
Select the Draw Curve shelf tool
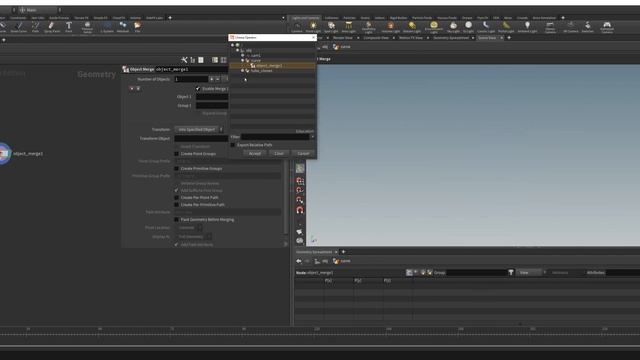coord(19,27)
